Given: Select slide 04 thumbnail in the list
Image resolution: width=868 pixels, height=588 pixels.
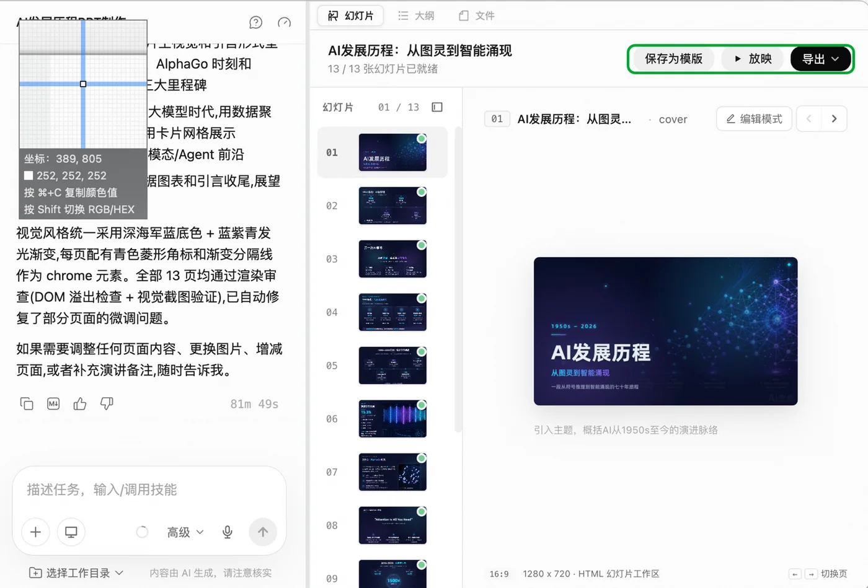Looking at the screenshot, I should click(x=392, y=312).
